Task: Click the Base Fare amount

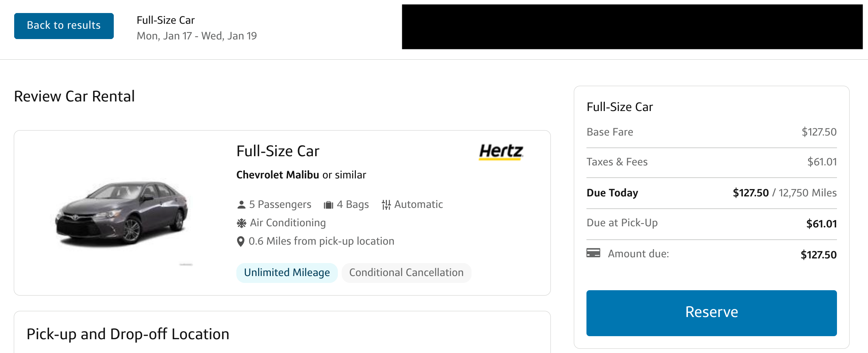Action: coord(819,132)
